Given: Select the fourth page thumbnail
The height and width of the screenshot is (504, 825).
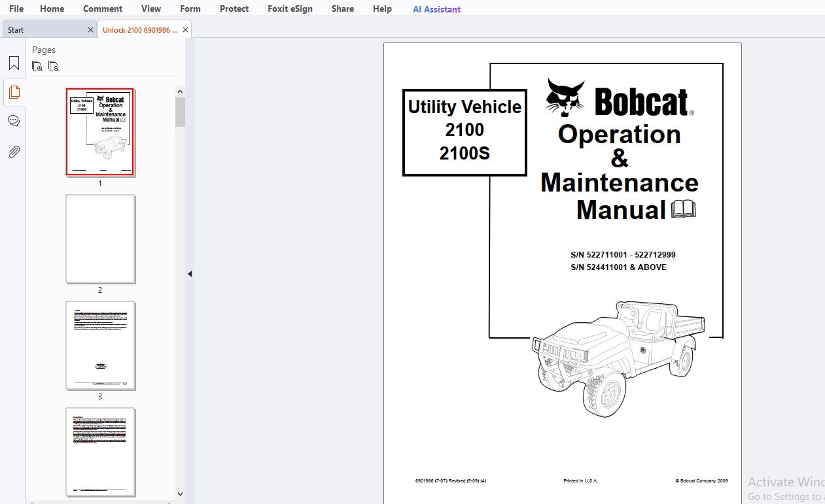Looking at the screenshot, I should [100, 452].
